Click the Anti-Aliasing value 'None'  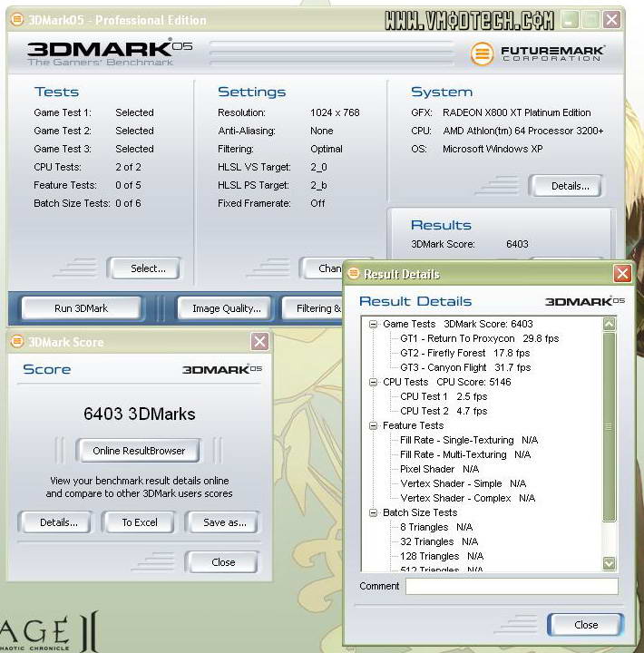[x=322, y=131]
